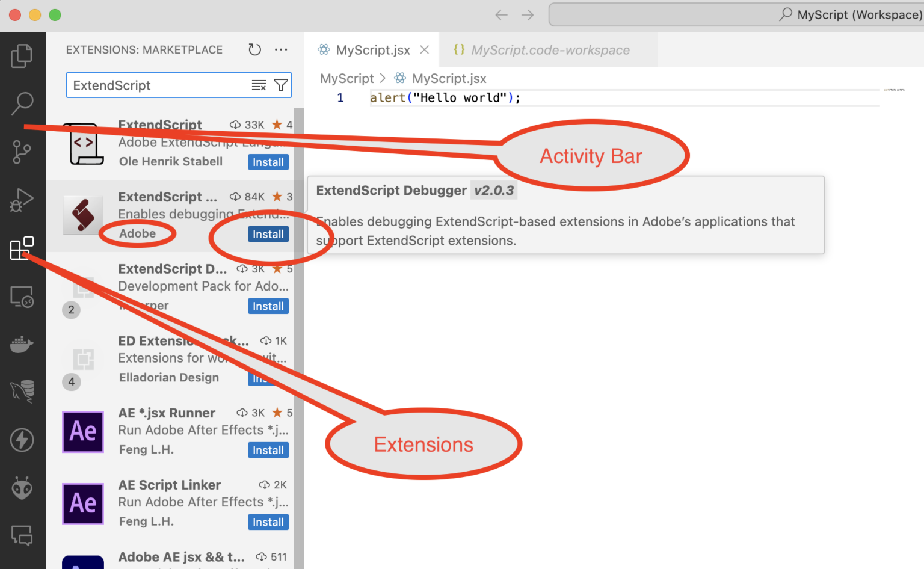Install the ExtendScript Debugger extension

click(268, 234)
